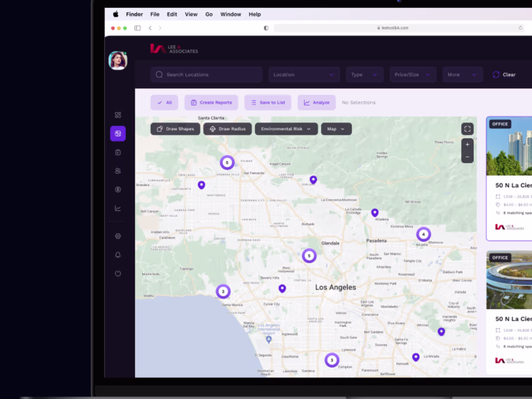Open the View menu in menu bar
The image size is (532, 399).
point(191,14)
